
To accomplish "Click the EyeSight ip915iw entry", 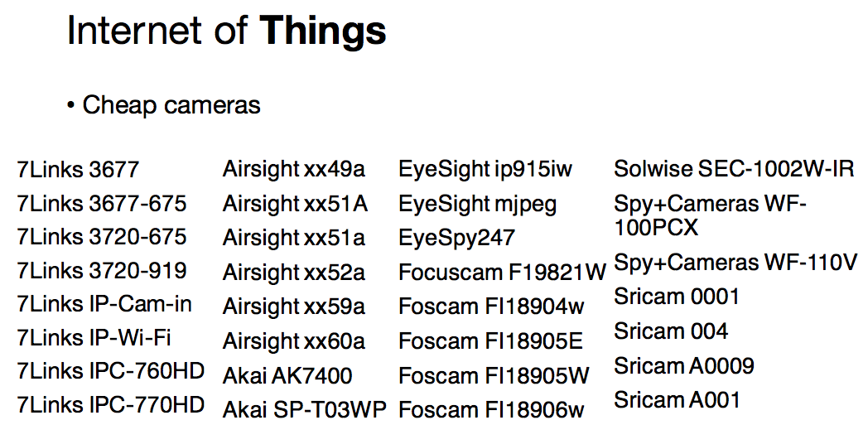I will point(485,169).
